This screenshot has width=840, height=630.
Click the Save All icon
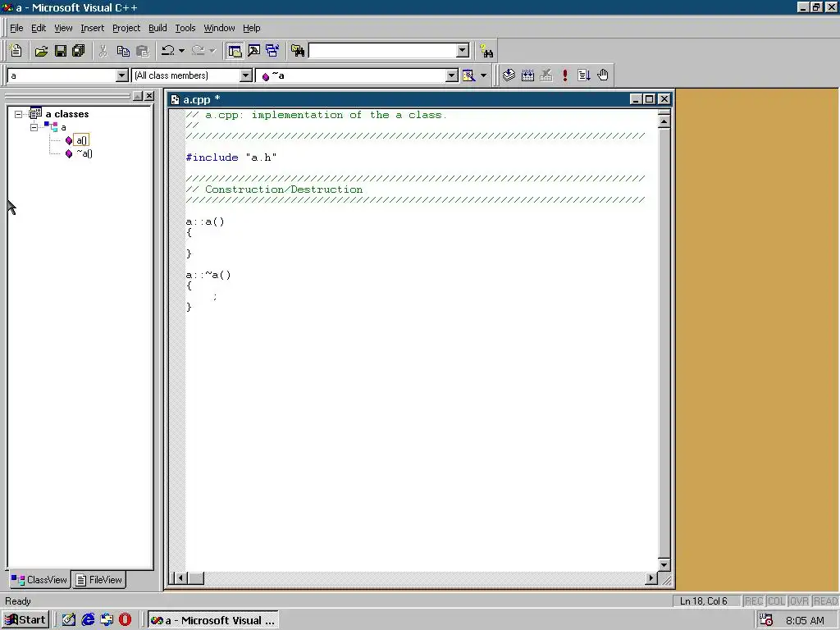click(79, 51)
